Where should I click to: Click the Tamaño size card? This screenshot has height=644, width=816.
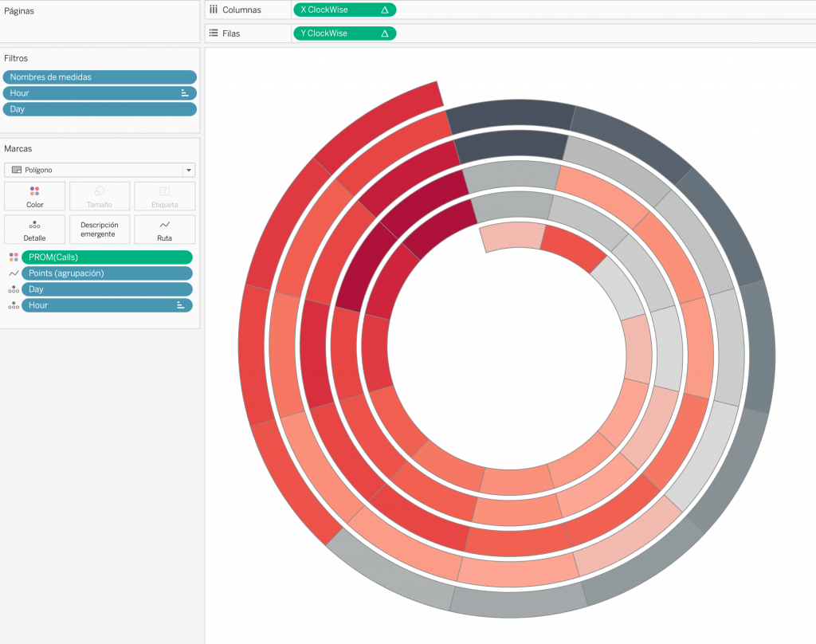100,196
